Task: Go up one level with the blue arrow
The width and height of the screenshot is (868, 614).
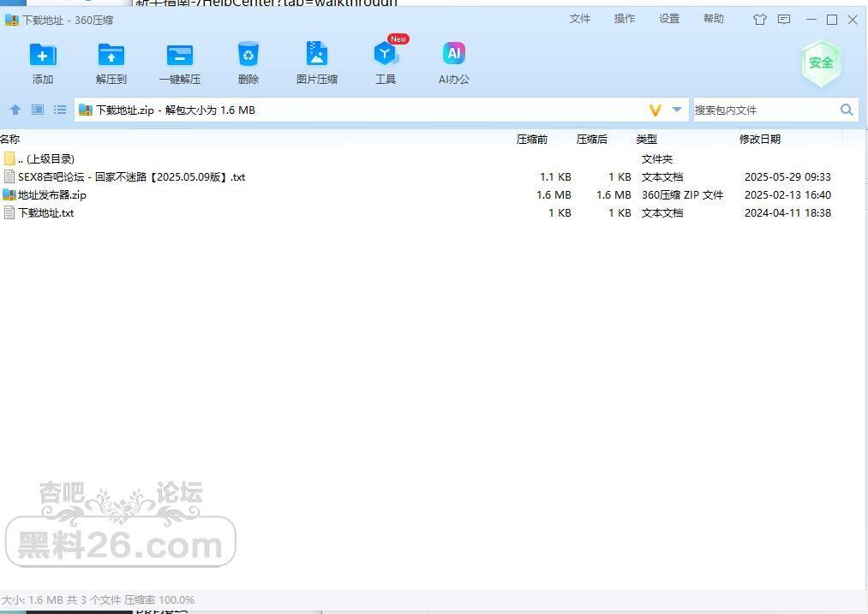Action: (x=15, y=110)
